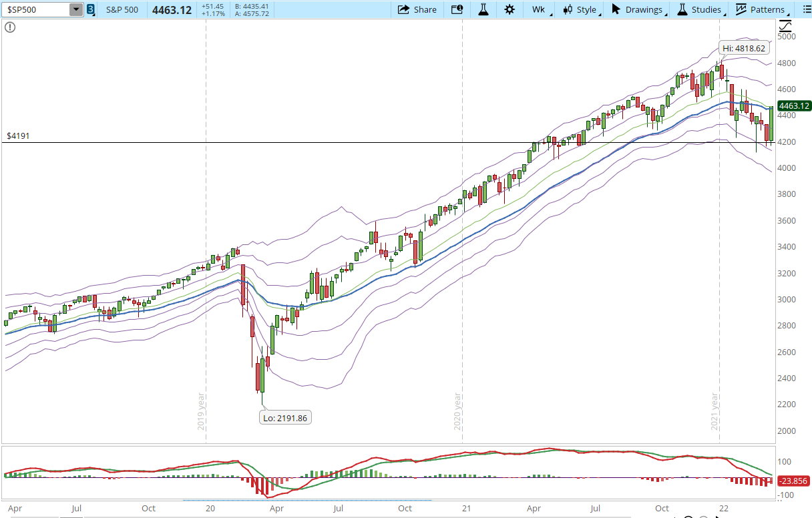Open chart settings gear icon
The image size is (812, 518).
click(x=510, y=9)
